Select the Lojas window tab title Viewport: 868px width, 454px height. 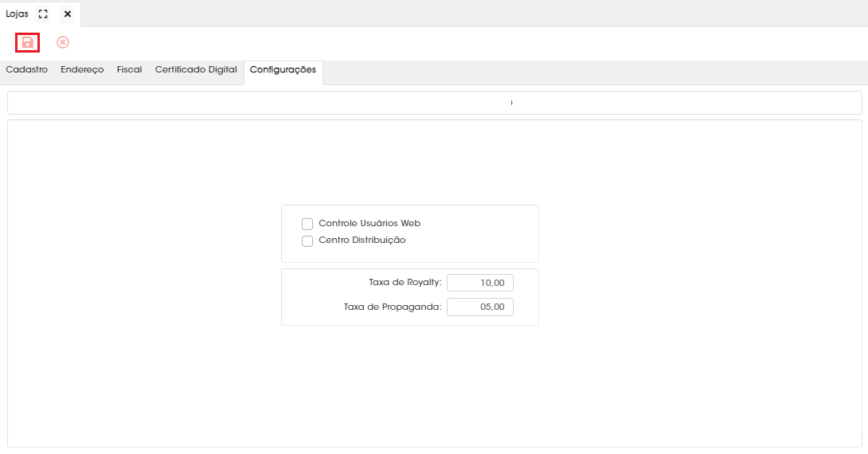18,14
